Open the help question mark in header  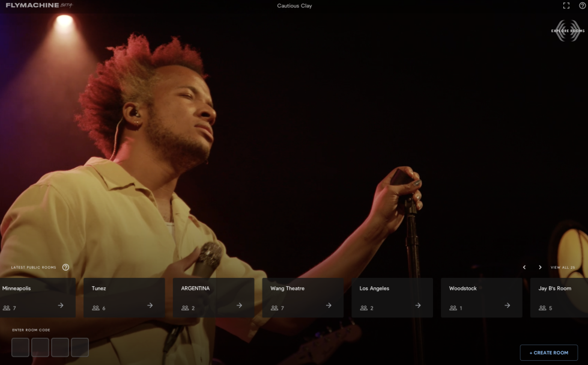[x=582, y=6]
